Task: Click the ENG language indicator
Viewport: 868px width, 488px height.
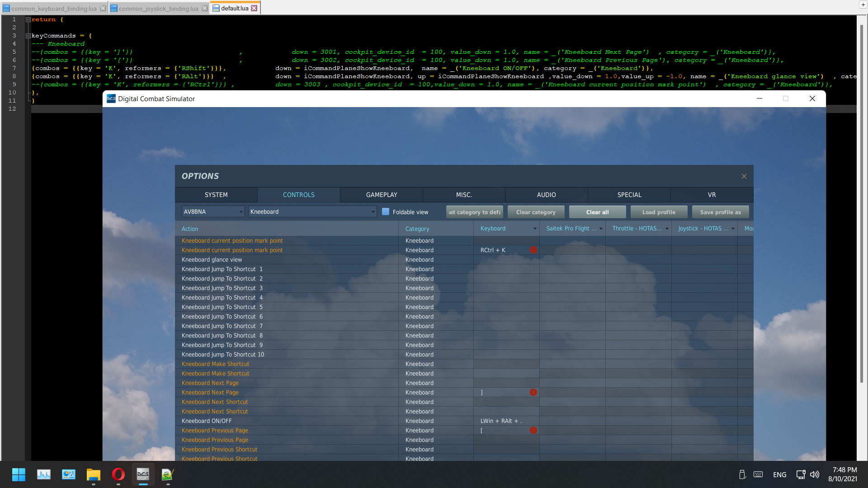Action: point(779,474)
